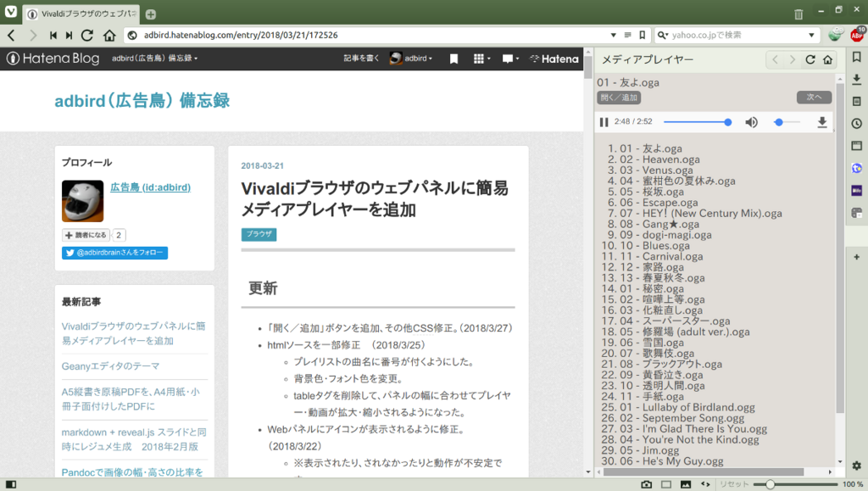Open the Notes panel in sidebar
Viewport: 868px width, 491px height.
[856, 101]
